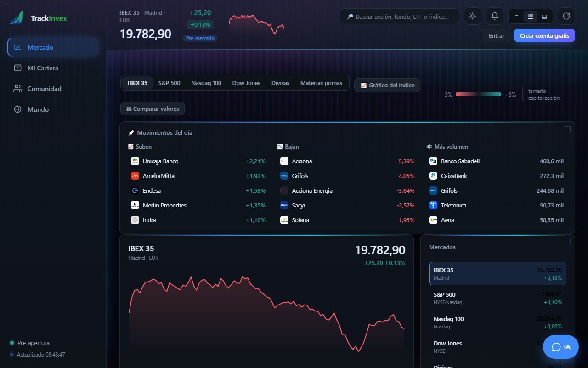Open the Mundo sidebar section

[x=53, y=109]
